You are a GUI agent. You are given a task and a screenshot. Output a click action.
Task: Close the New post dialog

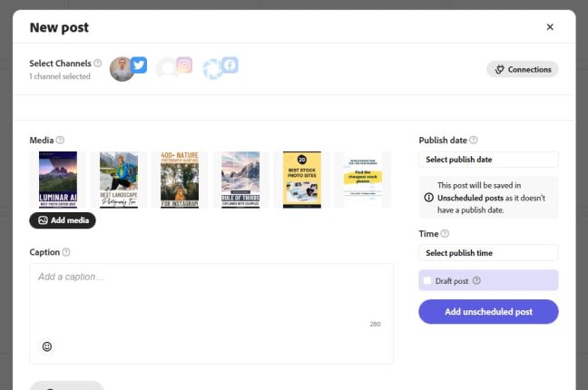coord(550,27)
